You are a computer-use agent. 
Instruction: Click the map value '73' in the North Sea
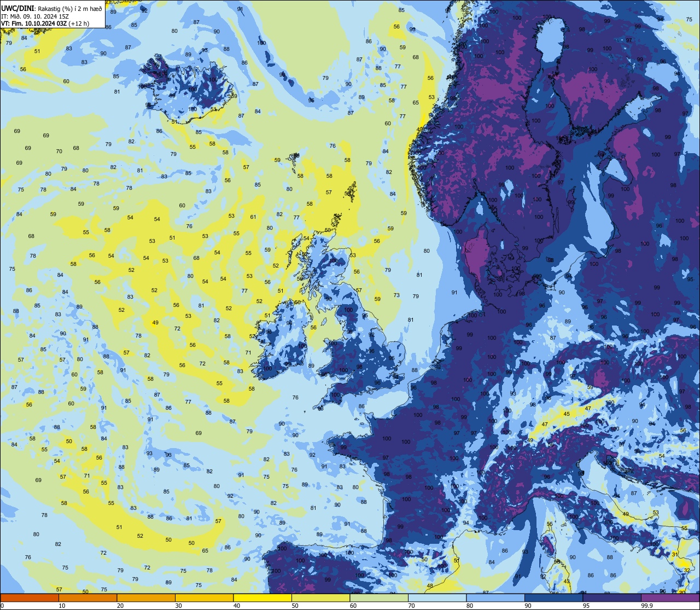pos(396,295)
